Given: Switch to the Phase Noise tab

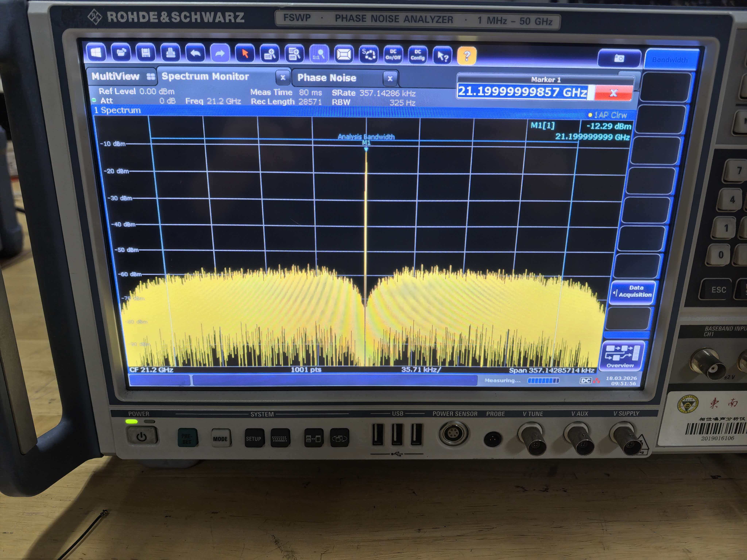Looking at the screenshot, I should [327, 78].
